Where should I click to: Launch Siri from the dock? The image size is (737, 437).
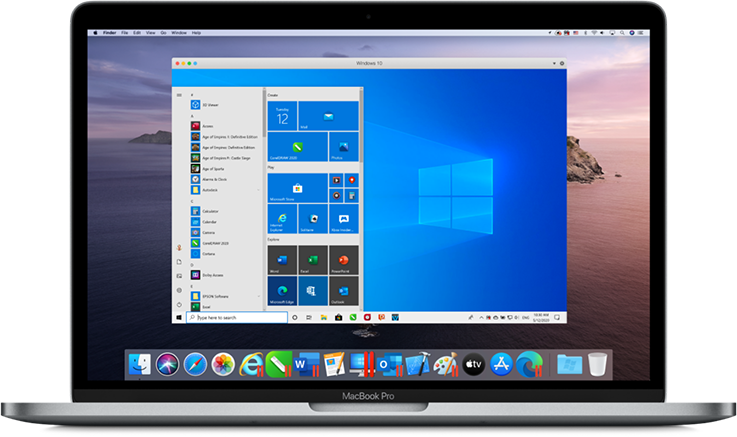pos(167,365)
